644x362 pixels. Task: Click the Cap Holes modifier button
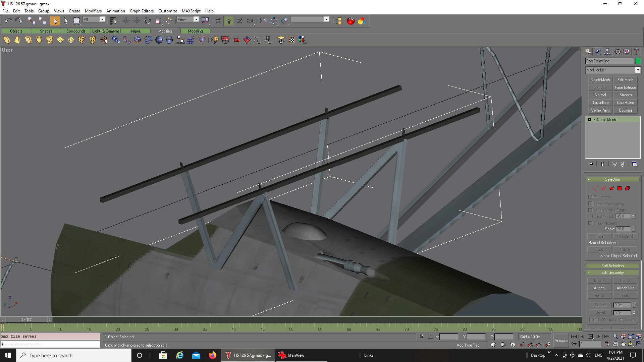pos(625,103)
